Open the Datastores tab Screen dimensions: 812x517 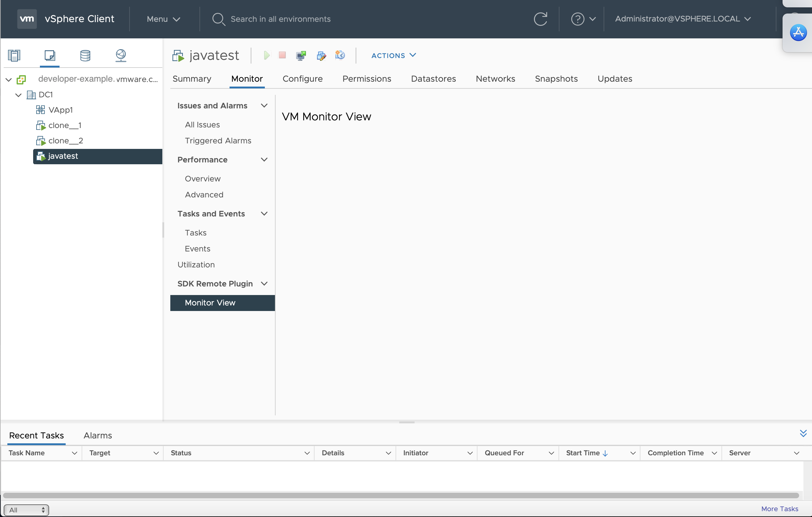(433, 79)
